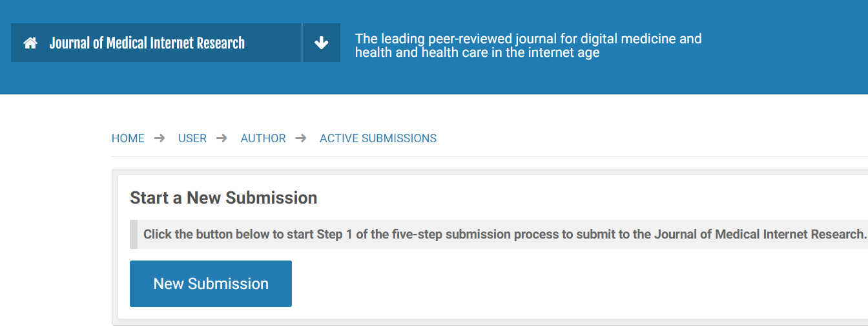Open the Journal of Medical Internet Research title
The image size is (868, 331).
coord(147,43)
